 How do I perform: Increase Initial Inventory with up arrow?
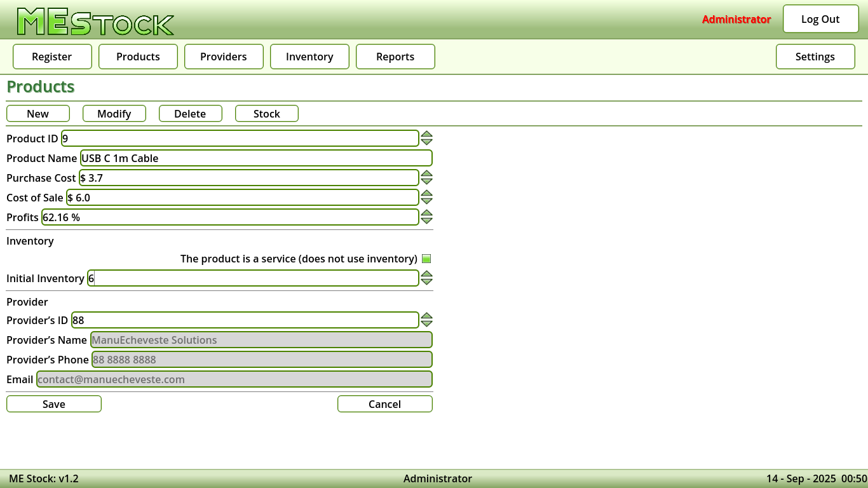coord(426,274)
